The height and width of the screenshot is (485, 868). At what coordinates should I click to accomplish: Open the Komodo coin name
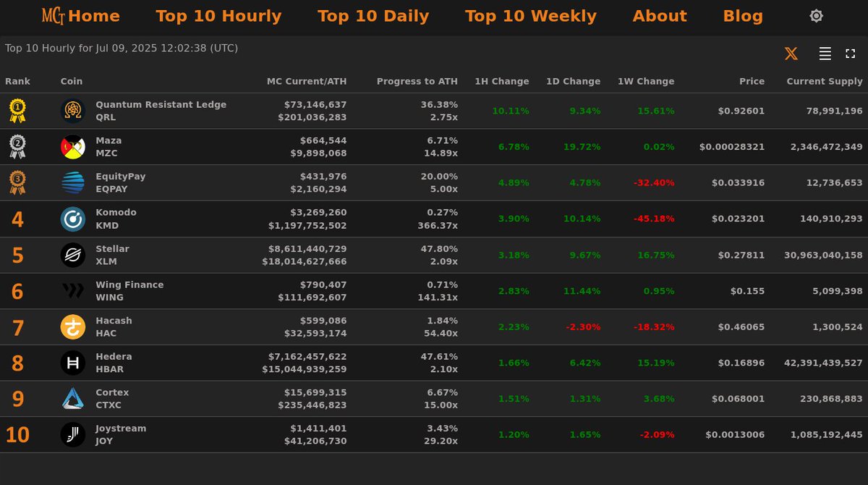pyautogui.click(x=116, y=212)
